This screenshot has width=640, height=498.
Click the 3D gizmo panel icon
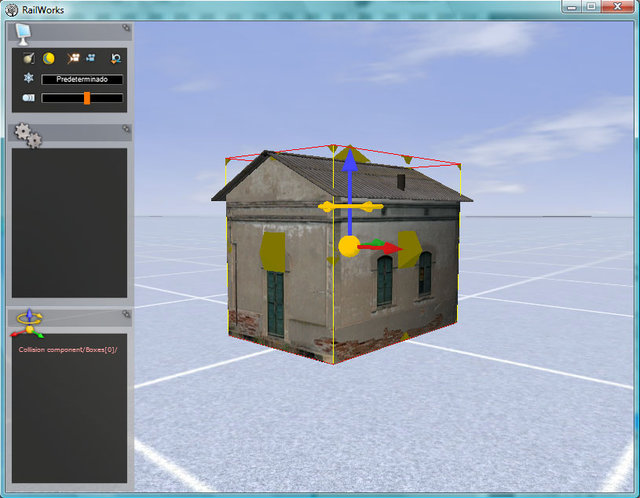(x=30, y=322)
